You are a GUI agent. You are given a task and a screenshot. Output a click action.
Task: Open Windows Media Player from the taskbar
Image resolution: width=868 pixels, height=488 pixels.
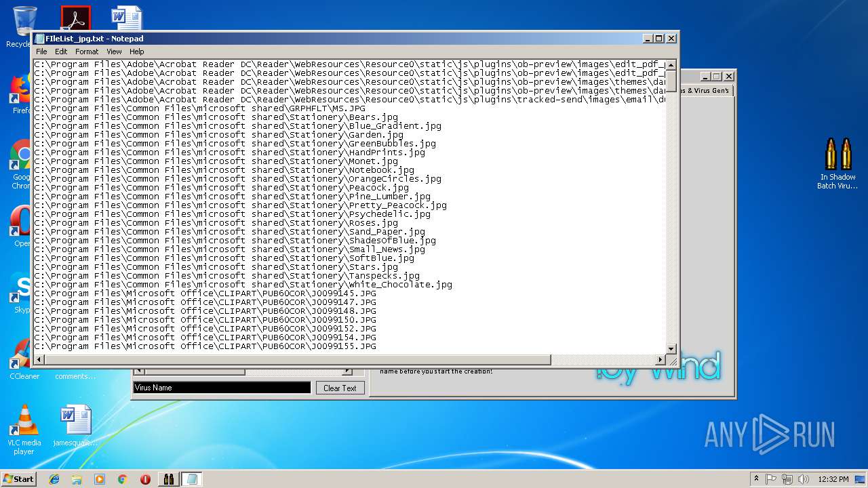(x=100, y=479)
